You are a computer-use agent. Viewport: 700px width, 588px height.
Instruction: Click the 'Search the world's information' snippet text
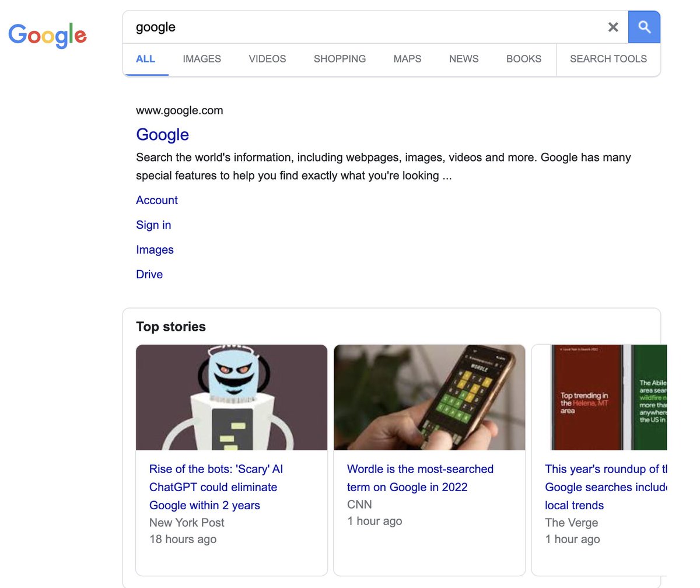(383, 166)
